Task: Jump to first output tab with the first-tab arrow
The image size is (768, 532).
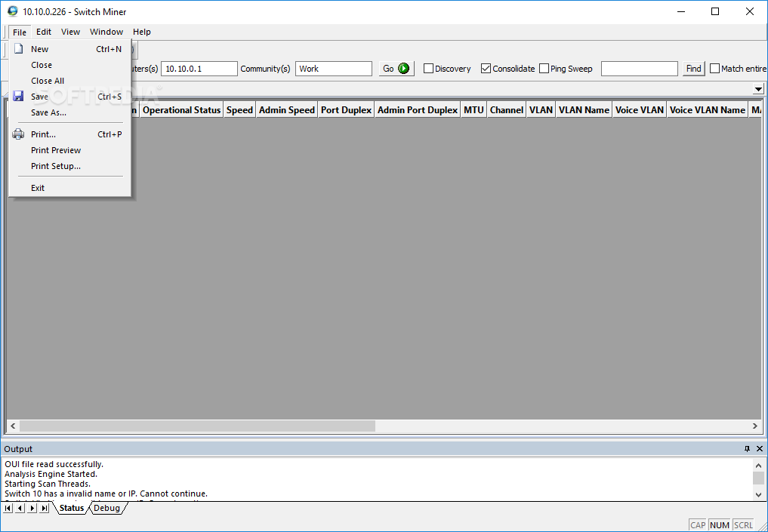Action: 8,508
